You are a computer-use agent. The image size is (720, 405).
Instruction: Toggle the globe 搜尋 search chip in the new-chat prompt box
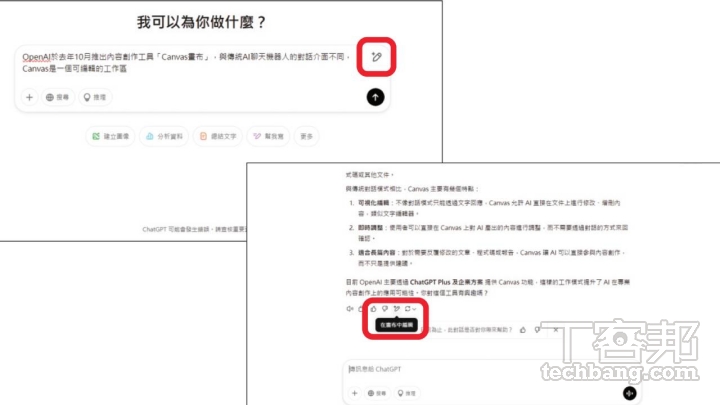pyautogui.click(x=58, y=97)
